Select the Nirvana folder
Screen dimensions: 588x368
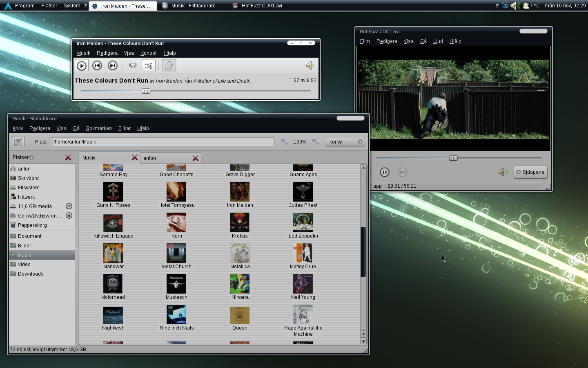point(240,287)
